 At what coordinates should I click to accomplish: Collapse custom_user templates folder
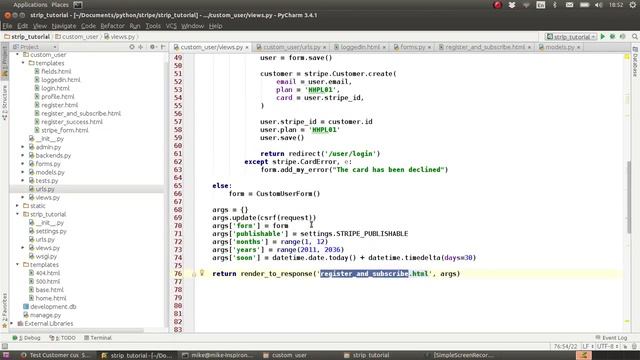point(23,63)
